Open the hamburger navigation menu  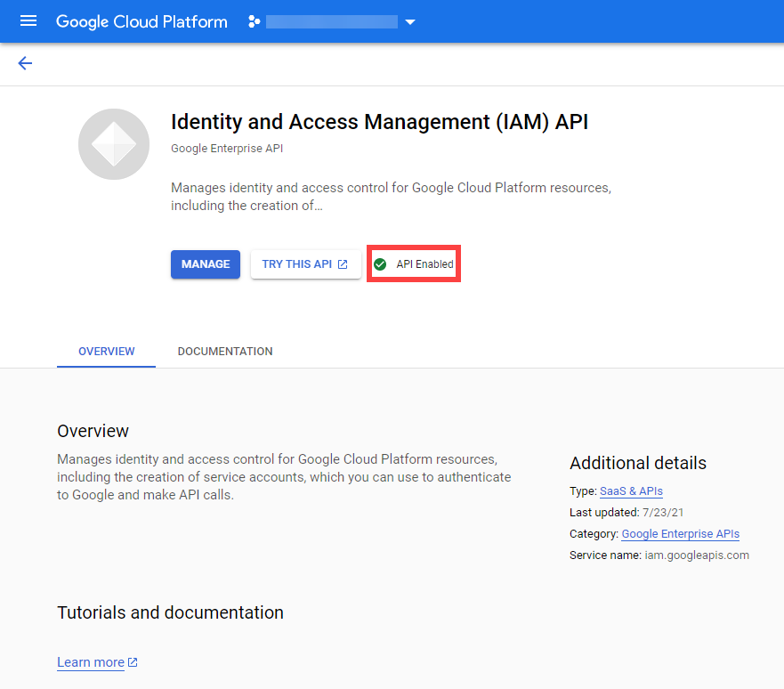click(28, 21)
